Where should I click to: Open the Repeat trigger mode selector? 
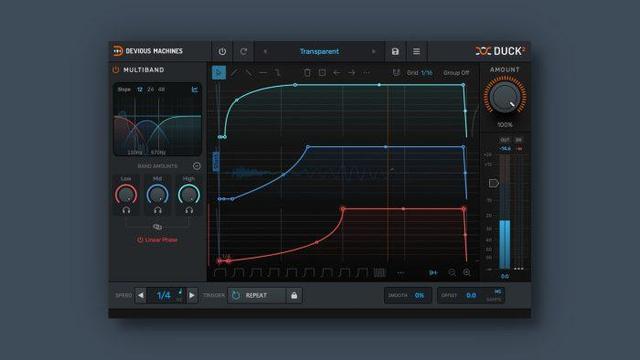(x=256, y=295)
